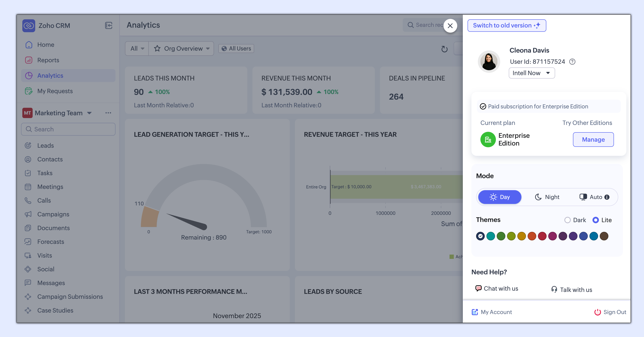Collapse the sidebar with panel icon

click(108, 26)
